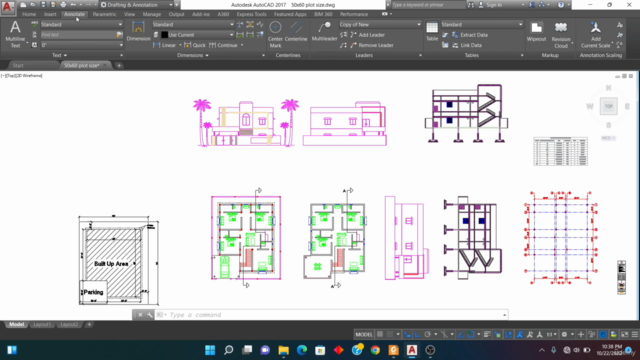Screen dimensions: 640x360
Task: Toggle annotation visibility in status bar
Action: point(520,334)
